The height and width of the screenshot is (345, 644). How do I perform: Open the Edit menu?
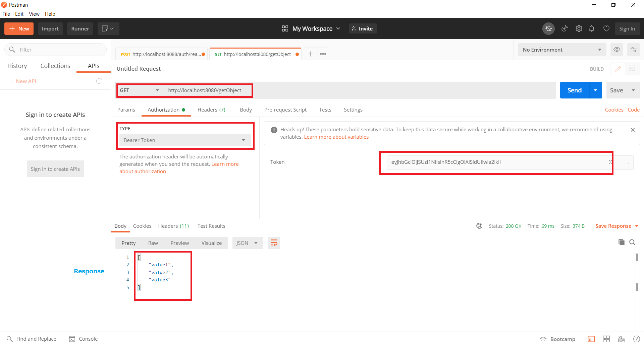click(x=19, y=14)
